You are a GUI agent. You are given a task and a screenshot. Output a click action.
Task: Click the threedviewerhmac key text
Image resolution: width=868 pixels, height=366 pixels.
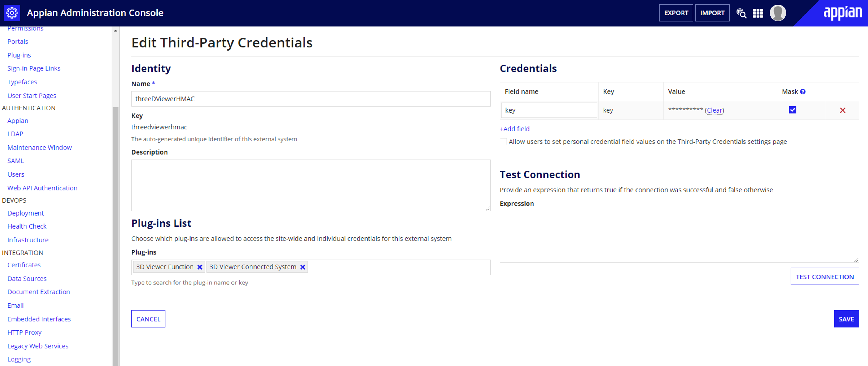[159, 127]
